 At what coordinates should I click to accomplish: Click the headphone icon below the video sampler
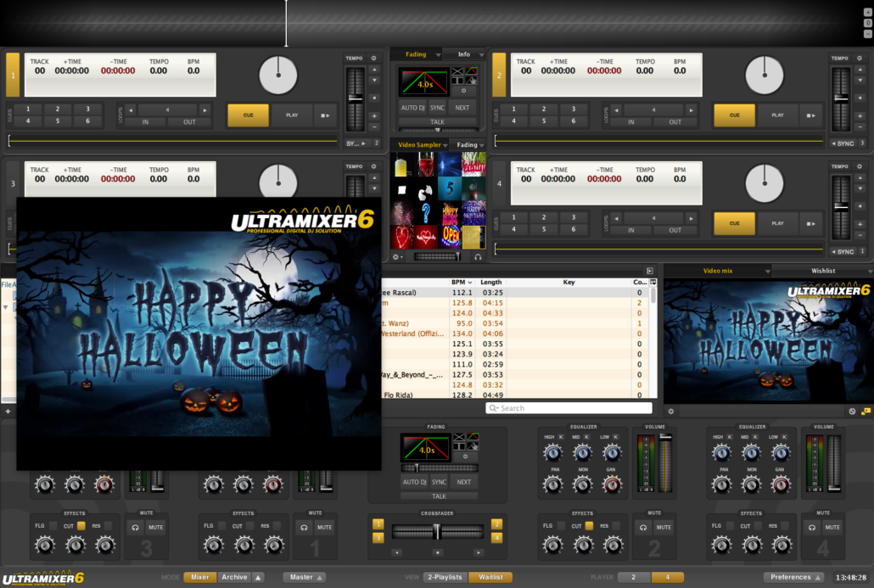(x=478, y=256)
